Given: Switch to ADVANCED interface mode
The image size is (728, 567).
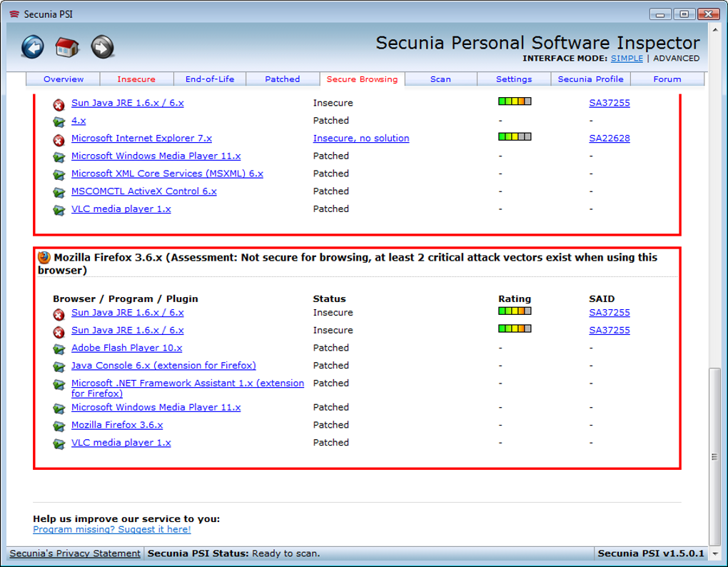Looking at the screenshot, I should (676, 59).
